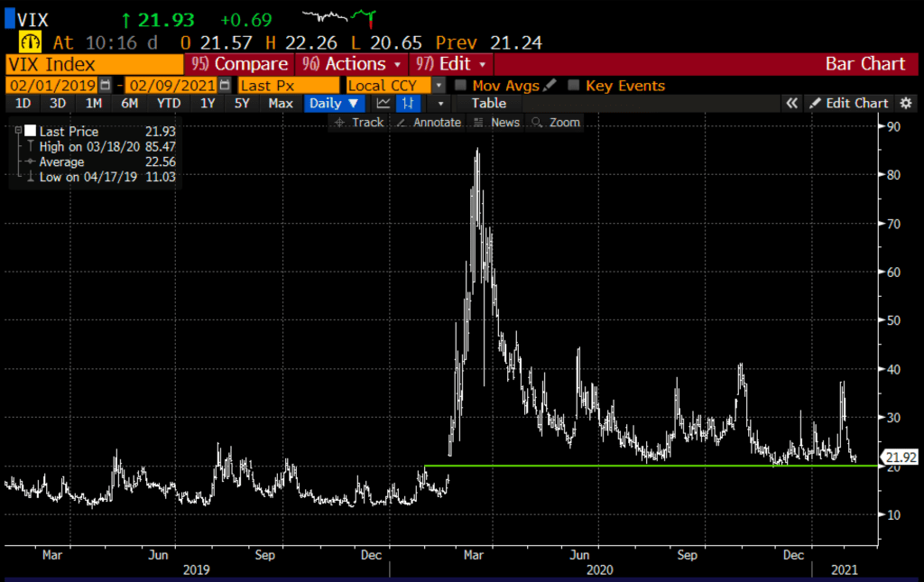Select the line chart type icon
Image resolution: width=924 pixels, height=582 pixels.
pos(382,104)
